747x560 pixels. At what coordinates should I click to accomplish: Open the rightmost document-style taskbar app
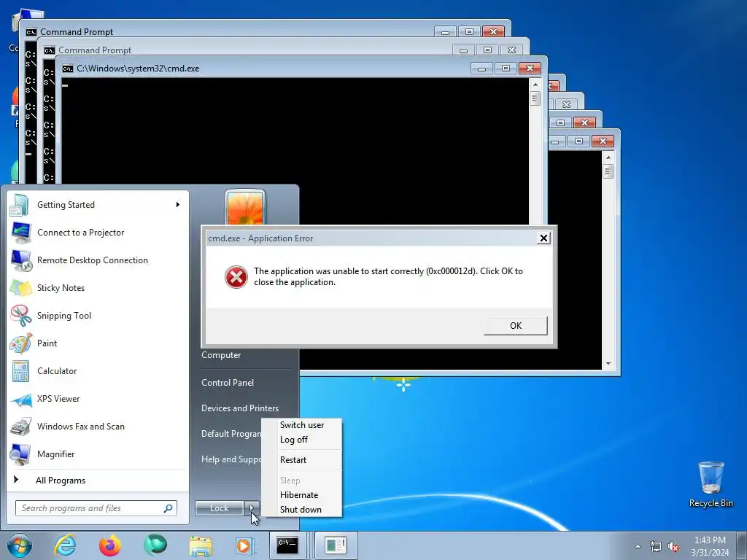point(336,545)
